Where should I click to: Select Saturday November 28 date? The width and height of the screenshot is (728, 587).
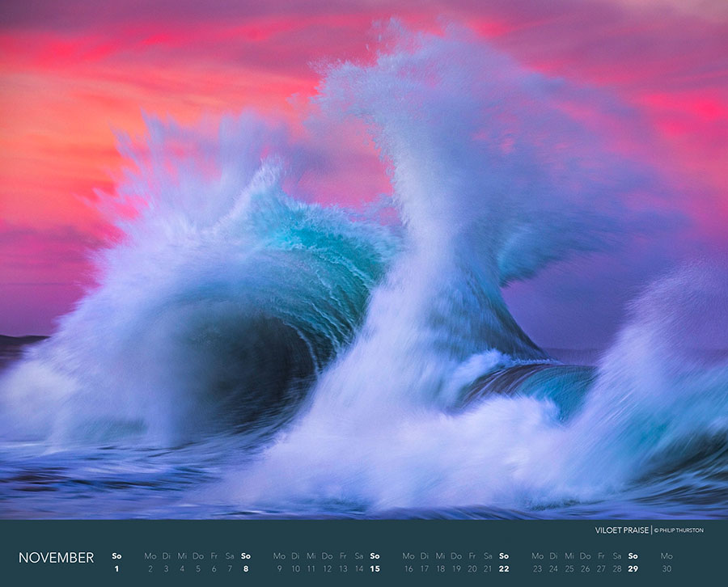point(616,569)
